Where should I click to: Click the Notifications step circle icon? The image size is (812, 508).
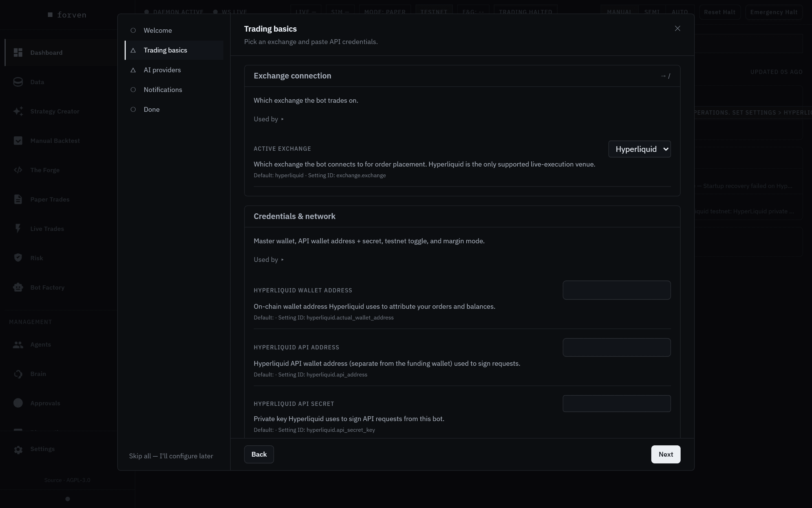click(x=133, y=90)
